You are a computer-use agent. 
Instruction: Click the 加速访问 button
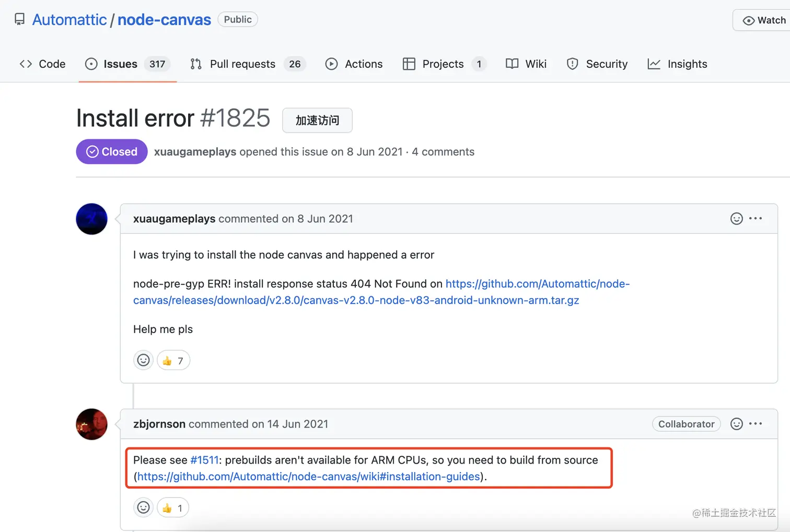(317, 120)
